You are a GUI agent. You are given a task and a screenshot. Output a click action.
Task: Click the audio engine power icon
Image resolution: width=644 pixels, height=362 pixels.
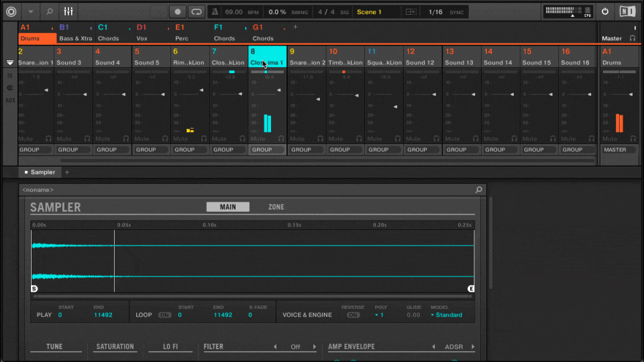(605, 11)
